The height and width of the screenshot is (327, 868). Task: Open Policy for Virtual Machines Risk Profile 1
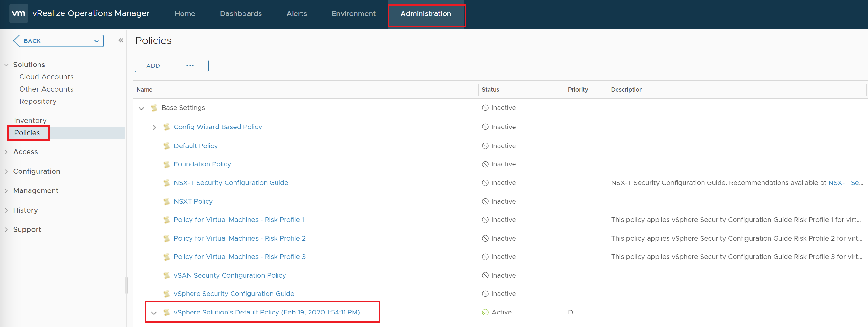[x=239, y=220]
